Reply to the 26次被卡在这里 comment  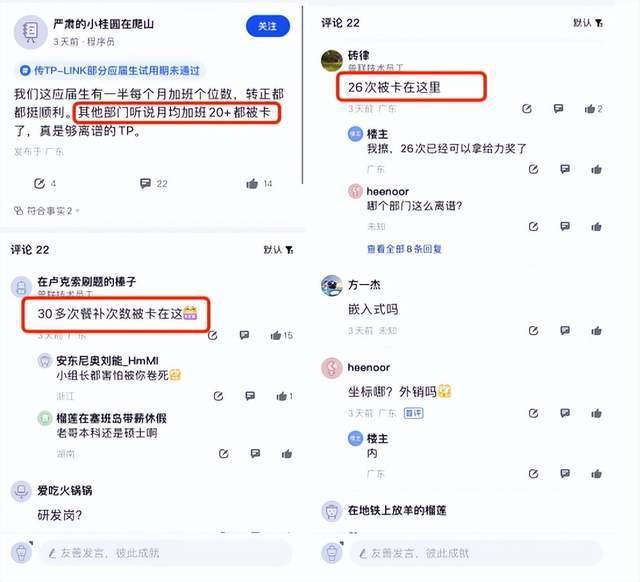click(x=558, y=109)
